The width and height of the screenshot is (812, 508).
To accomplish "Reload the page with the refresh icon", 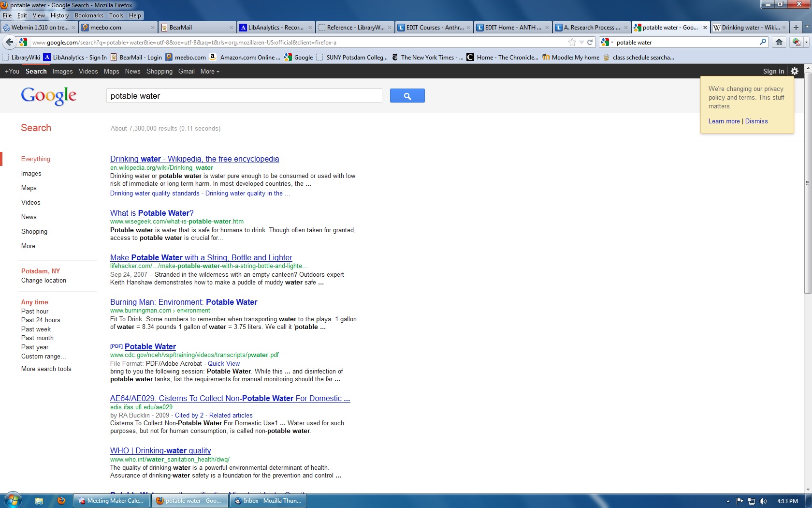I will (590, 42).
